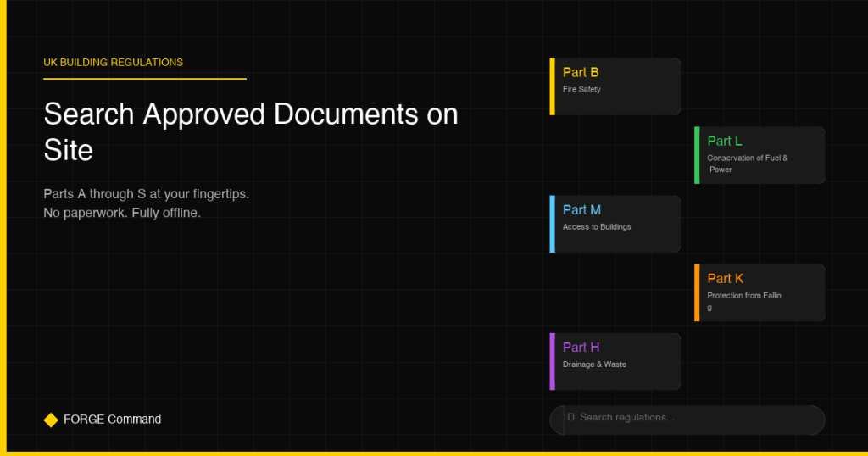Click the 'Conservation of Fuel & Power' subtitle
The width and height of the screenshot is (868, 456).
coord(747,164)
